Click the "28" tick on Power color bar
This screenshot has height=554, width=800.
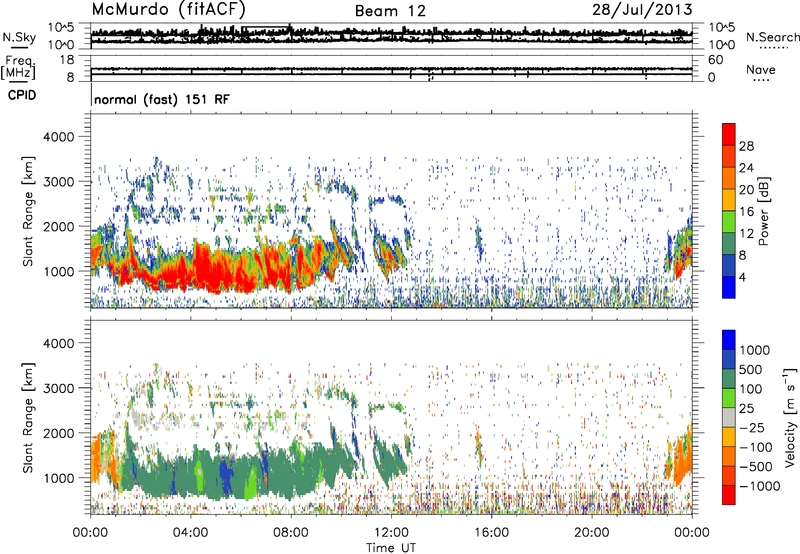[746, 146]
